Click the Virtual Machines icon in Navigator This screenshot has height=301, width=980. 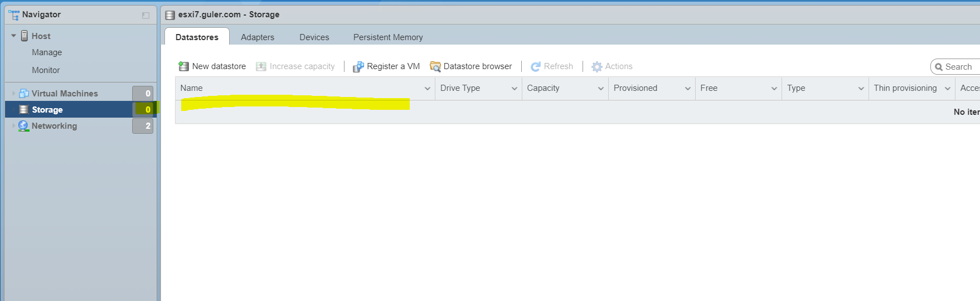point(24,93)
